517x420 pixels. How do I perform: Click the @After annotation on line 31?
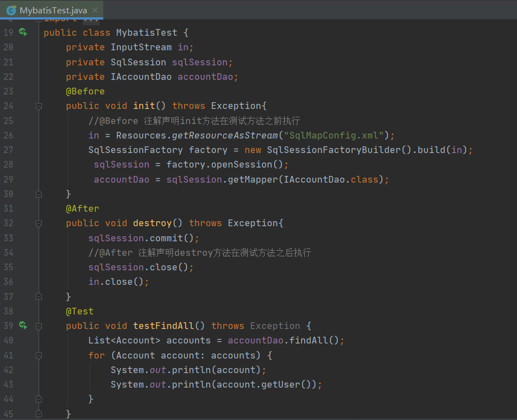tap(83, 208)
